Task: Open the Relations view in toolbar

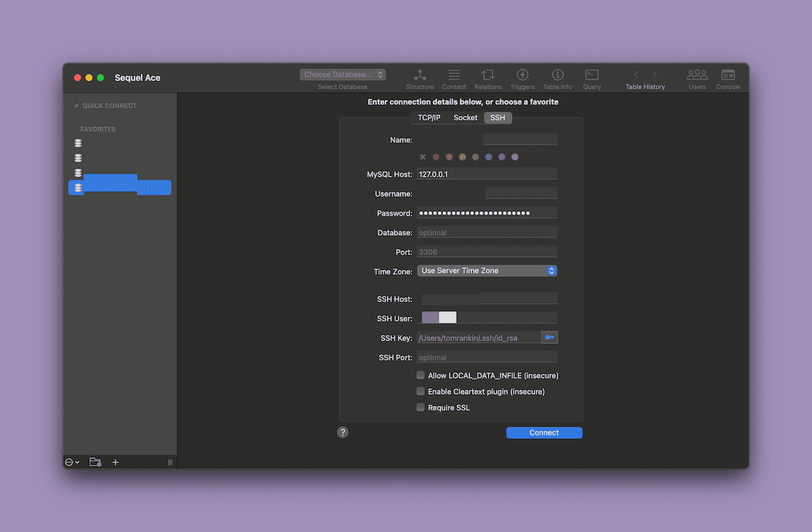Action: click(x=488, y=79)
